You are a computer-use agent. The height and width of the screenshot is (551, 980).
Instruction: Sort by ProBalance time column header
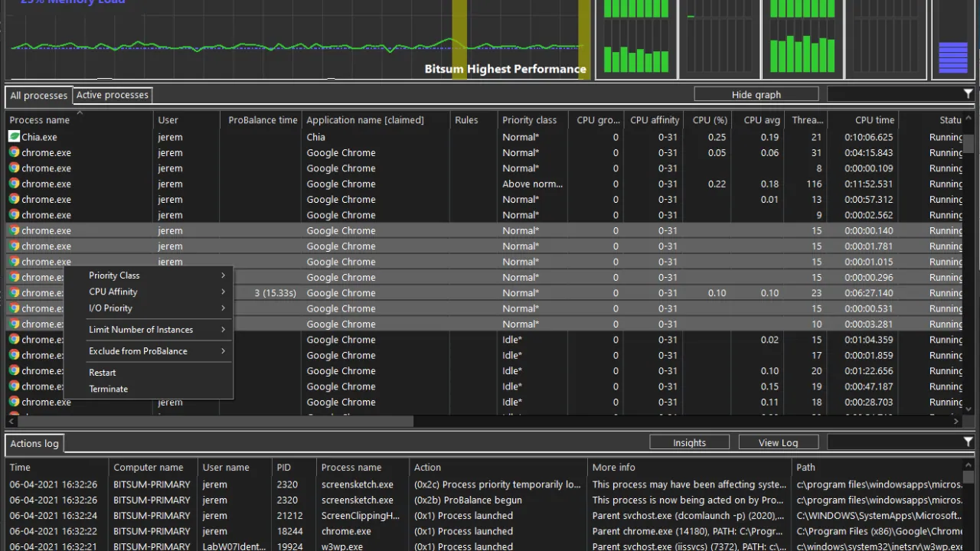(x=260, y=120)
